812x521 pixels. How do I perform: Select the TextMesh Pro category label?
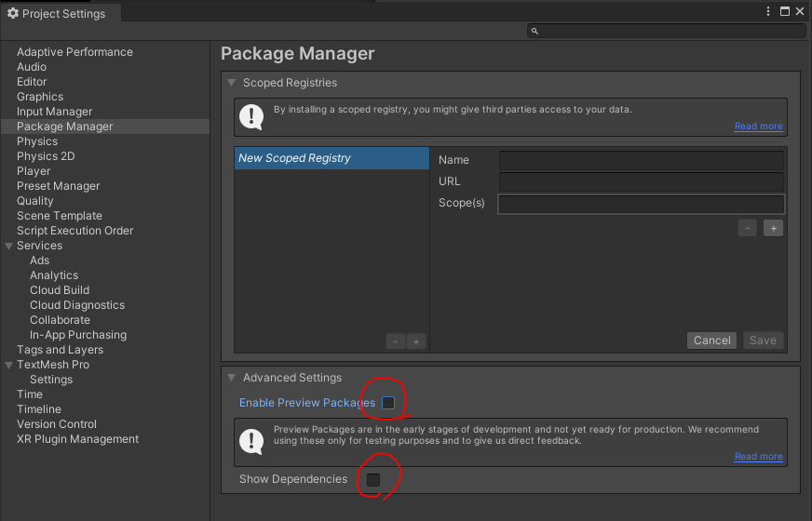[x=53, y=365]
